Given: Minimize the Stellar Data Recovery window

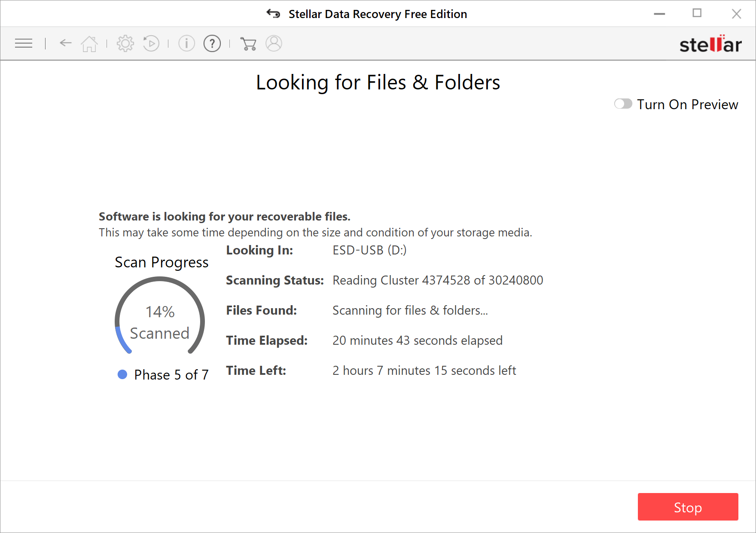Looking at the screenshot, I should click(659, 14).
